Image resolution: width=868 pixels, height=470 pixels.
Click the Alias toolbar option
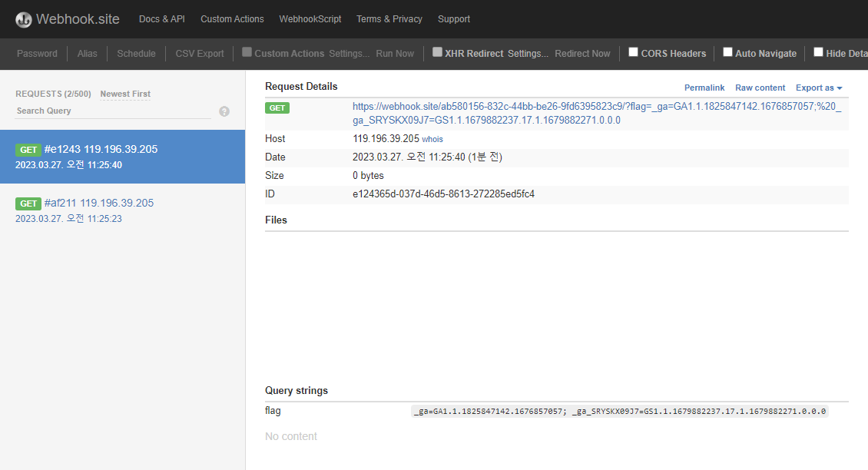[87, 54]
